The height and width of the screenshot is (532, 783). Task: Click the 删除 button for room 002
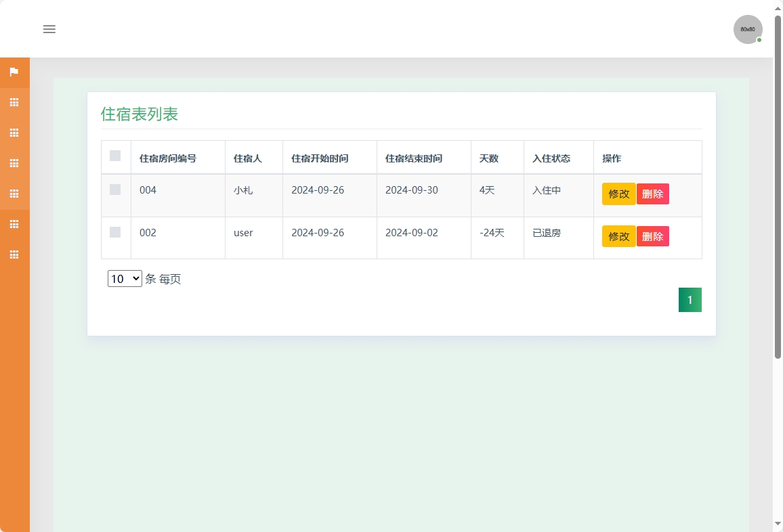point(652,236)
